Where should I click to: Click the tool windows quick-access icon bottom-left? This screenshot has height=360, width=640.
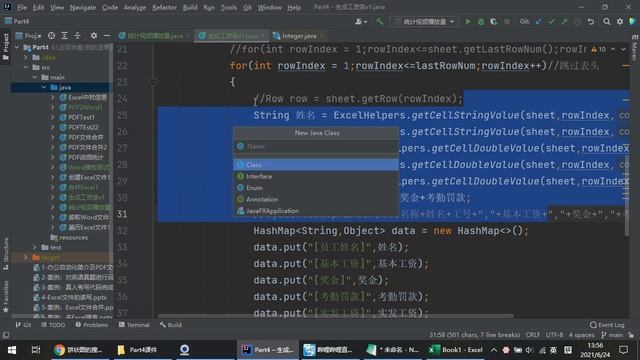[x=6, y=335]
